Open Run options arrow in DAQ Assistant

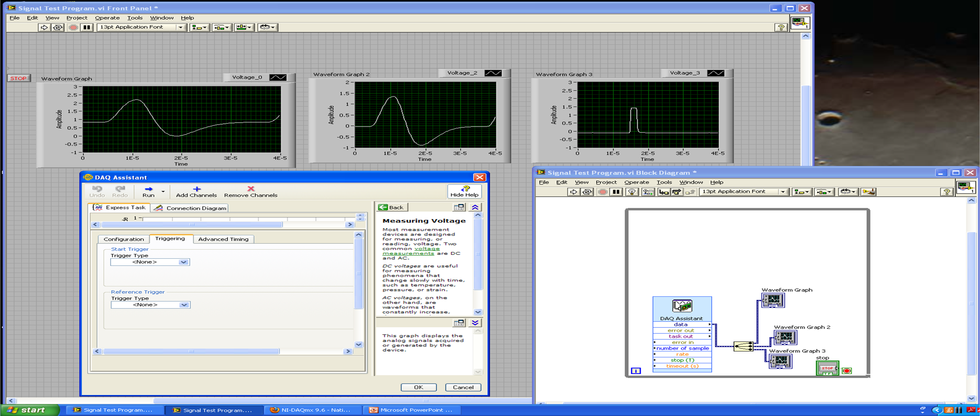point(163,192)
